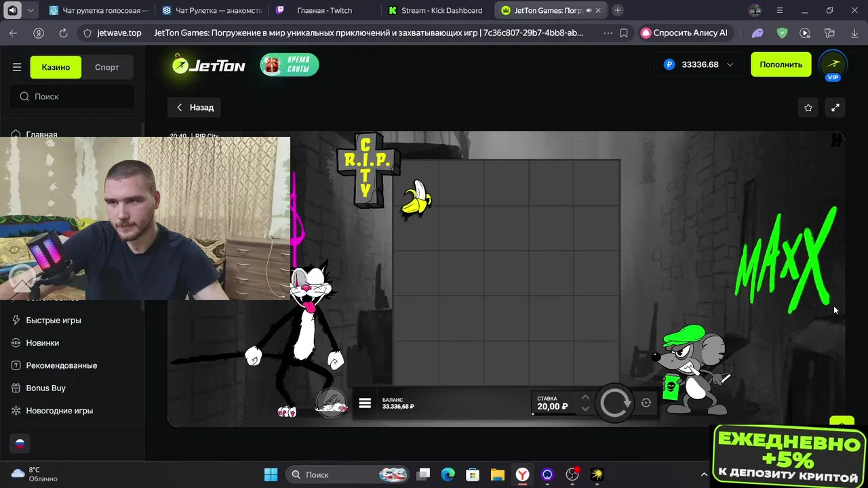Click the Пополнить deposit button
The width and height of the screenshot is (868, 488).
pos(781,64)
